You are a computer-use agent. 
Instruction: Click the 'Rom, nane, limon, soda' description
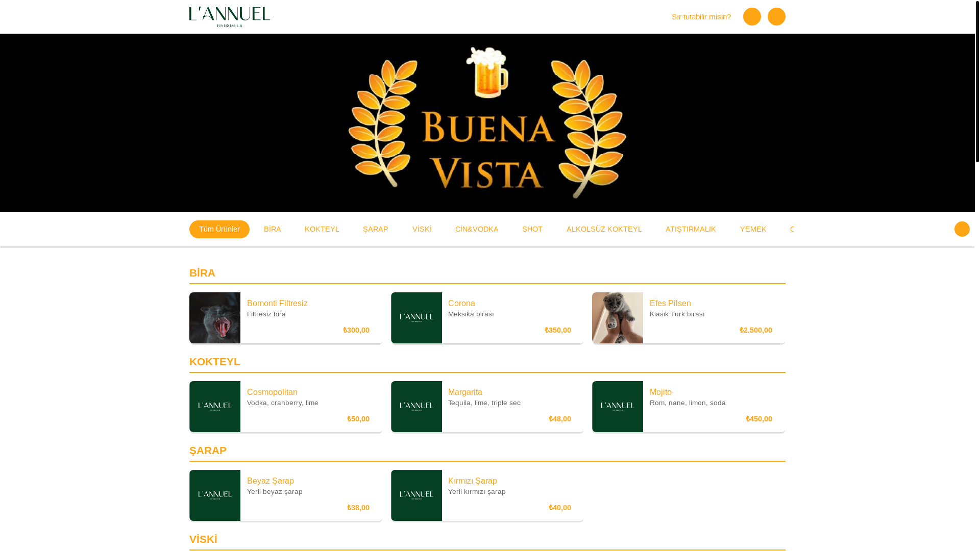point(688,403)
